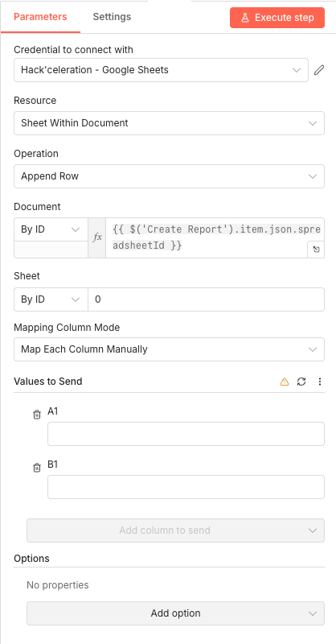Expand the Resource dropdown

(x=169, y=123)
